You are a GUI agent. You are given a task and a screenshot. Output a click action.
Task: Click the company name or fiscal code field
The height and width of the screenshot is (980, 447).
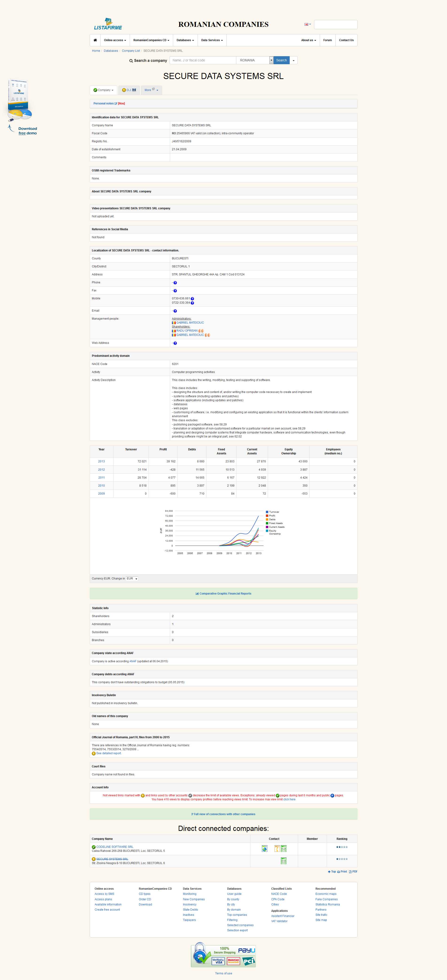click(203, 60)
